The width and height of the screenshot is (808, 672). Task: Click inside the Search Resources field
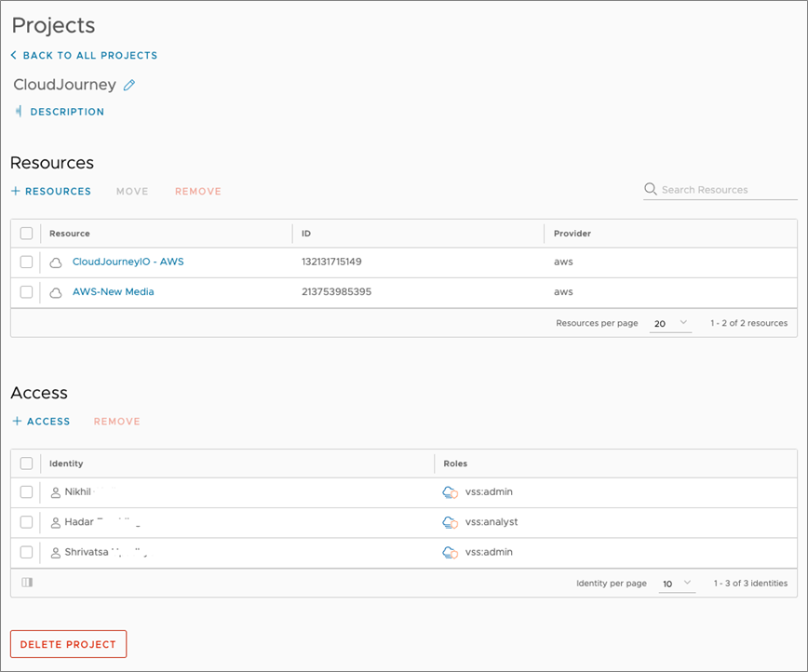pyautogui.click(x=717, y=189)
